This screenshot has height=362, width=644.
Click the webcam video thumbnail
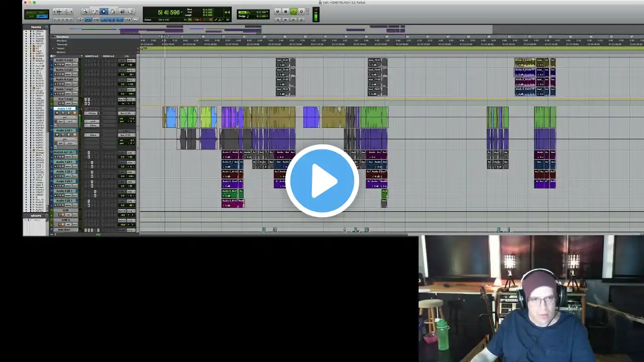pyautogui.click(x=531, y=299)
